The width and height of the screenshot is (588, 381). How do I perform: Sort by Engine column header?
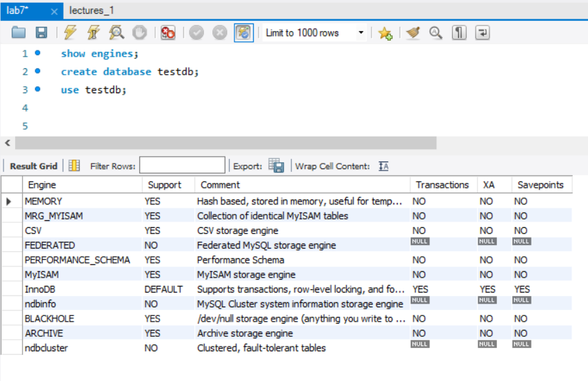pyautogui.click(x=83, y=185)
